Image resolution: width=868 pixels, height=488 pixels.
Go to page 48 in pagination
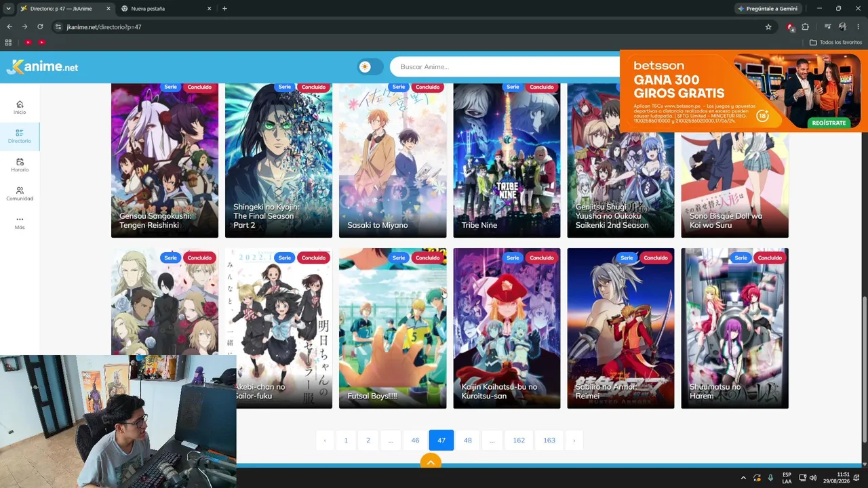tap(467, 440)
